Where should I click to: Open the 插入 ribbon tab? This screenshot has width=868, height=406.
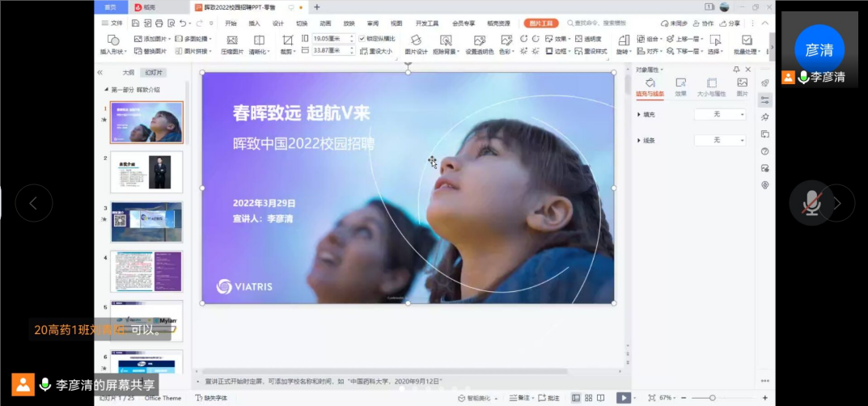(254, 23)
